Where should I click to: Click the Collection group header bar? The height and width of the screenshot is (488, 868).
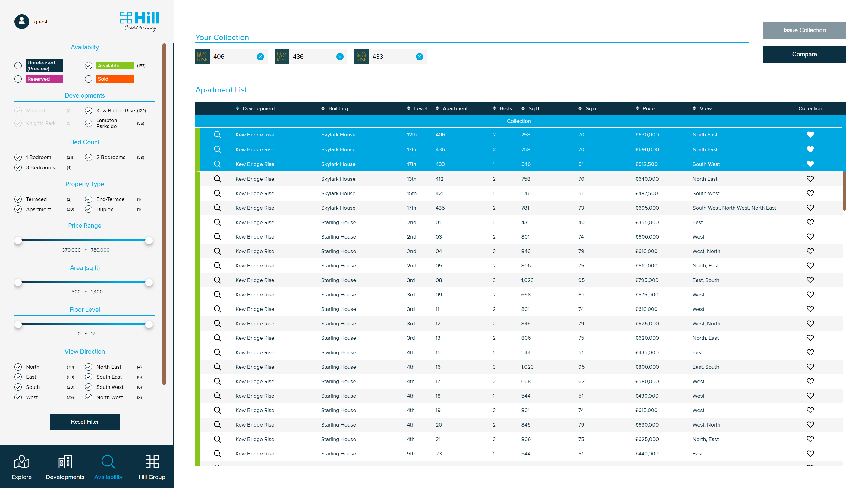tap(519, 121)
